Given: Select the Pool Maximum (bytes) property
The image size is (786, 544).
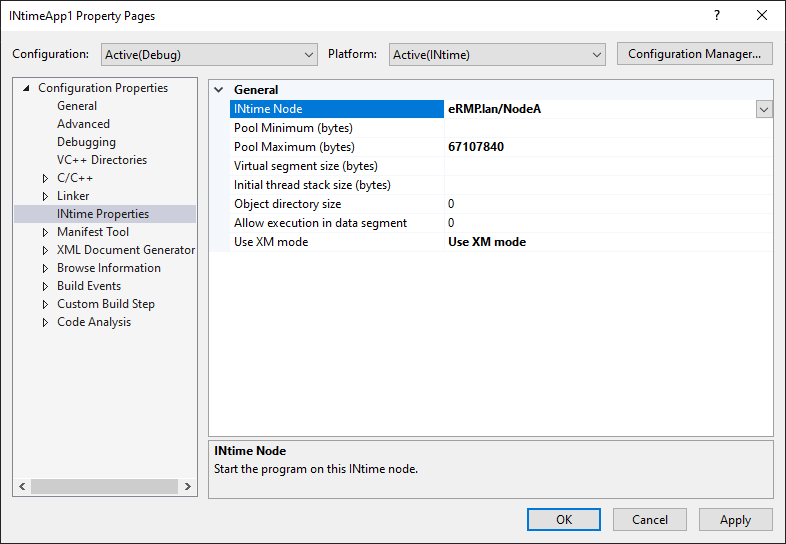Looking at the screenshot, I should point(337,147).
